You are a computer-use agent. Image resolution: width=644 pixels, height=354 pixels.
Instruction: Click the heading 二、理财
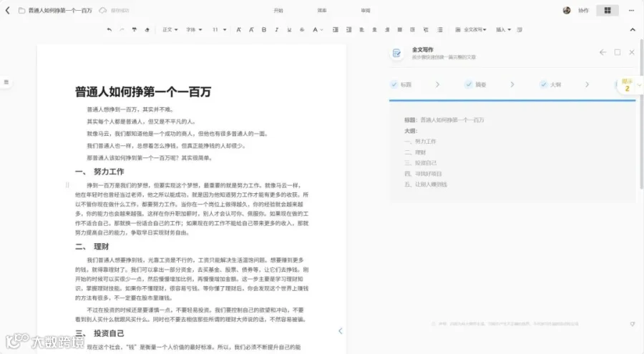tap(92, 247)
